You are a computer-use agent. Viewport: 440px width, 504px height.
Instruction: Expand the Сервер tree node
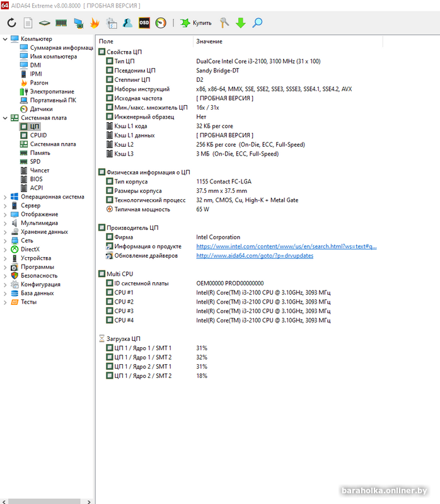coord(5,206)
